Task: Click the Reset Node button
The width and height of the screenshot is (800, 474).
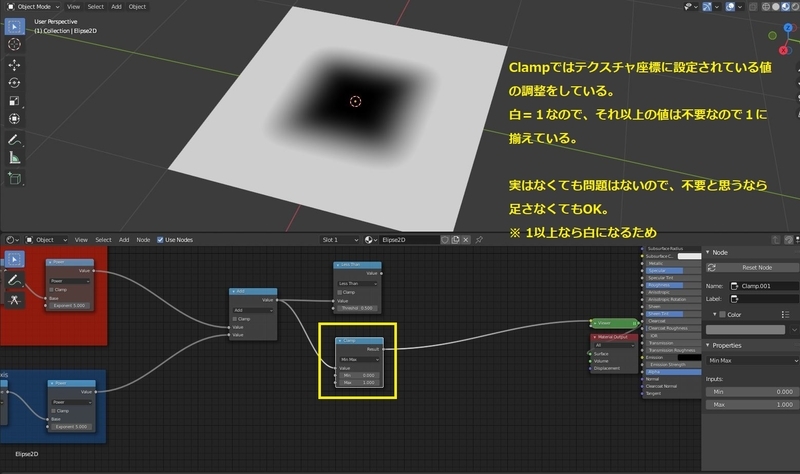Action: 753,267
